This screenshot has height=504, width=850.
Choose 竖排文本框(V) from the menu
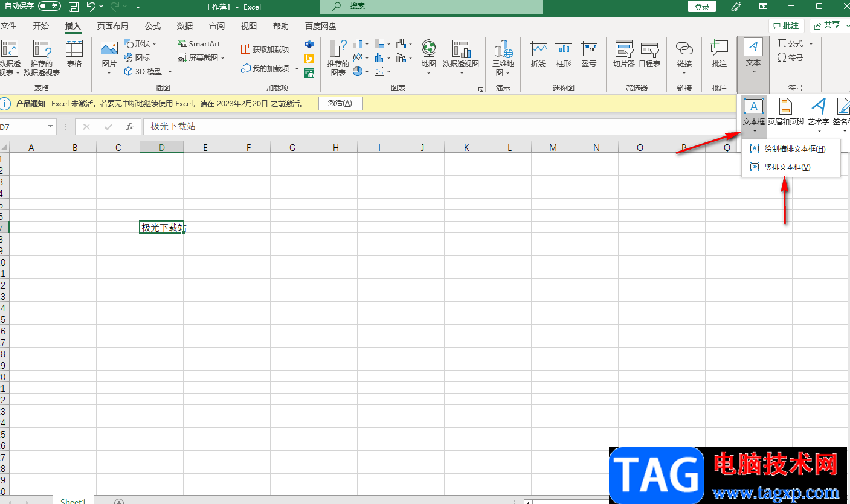(791, 167)
